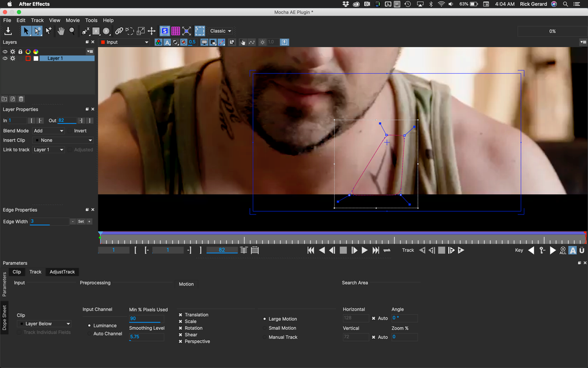Open the Blend Mode dropdown showing Add

click(x=49, y=130)
